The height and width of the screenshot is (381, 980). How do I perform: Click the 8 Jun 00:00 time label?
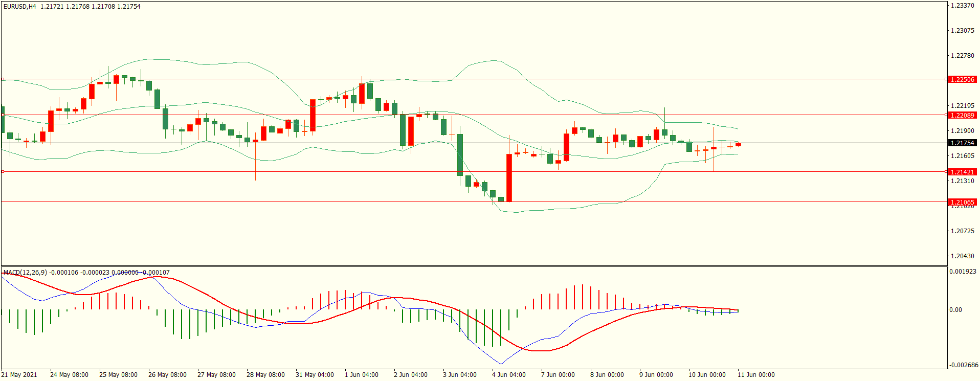(x=607, y=375)
